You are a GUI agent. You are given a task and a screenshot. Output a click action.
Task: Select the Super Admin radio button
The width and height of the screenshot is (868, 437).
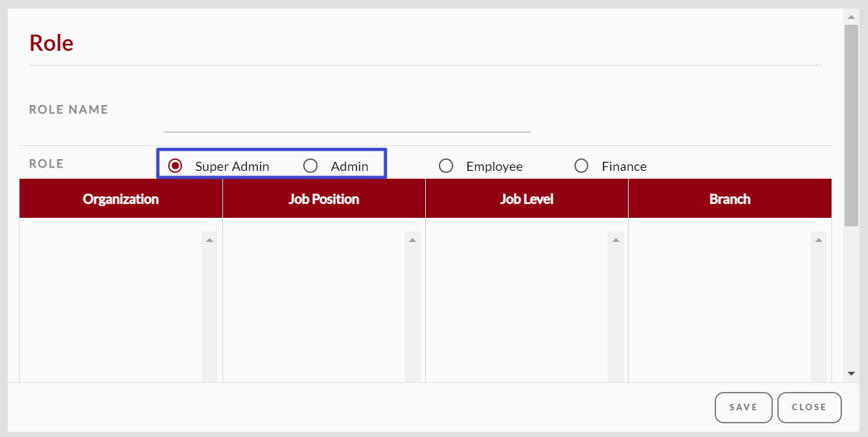coord(175,166)
